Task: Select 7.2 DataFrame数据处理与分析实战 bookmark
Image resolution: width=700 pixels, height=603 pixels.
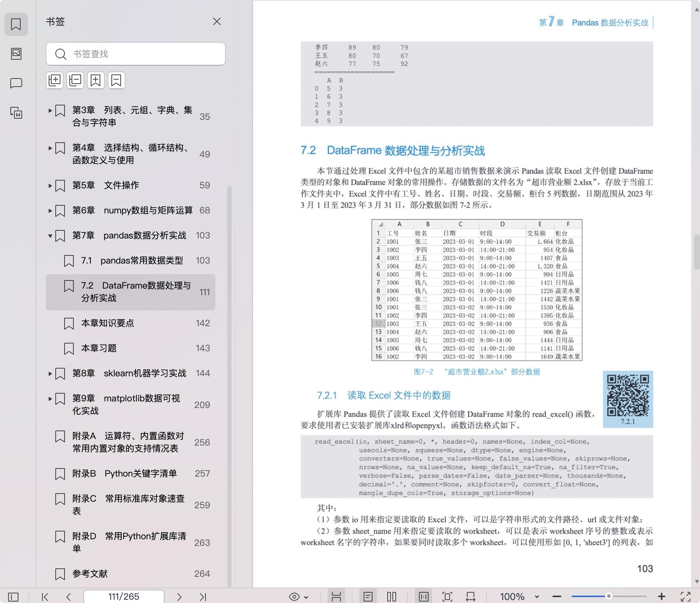Action: (131, 292)
